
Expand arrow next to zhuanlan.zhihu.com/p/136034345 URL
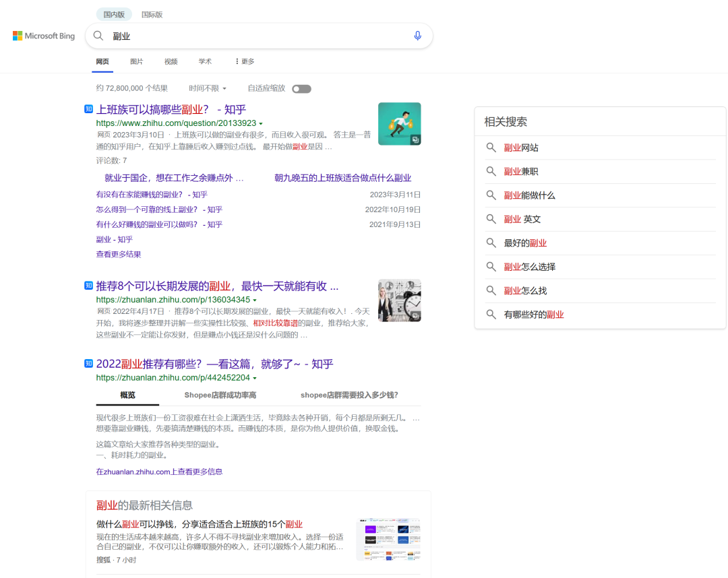click(255, 300)
